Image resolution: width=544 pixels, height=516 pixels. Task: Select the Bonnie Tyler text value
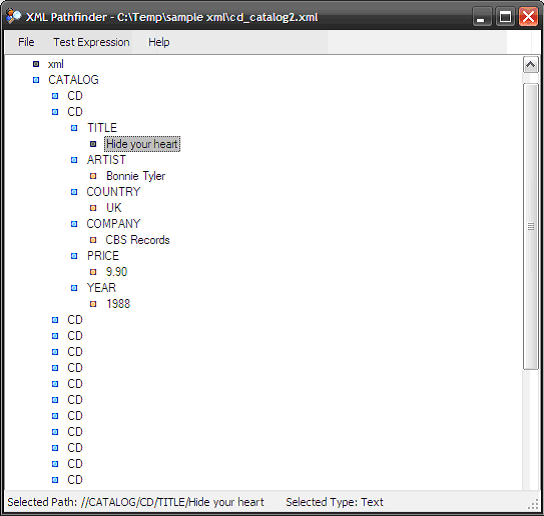pyautogui.click(x=136, y=176)
